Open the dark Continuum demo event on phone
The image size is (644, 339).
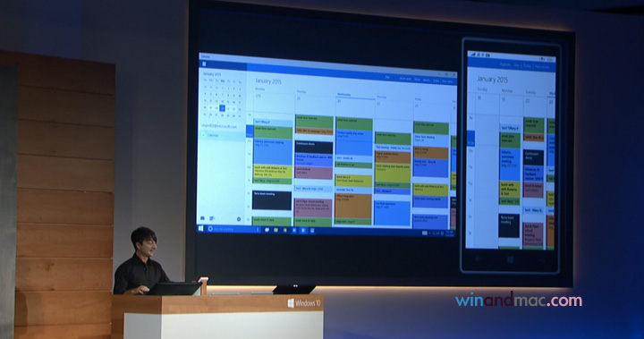(533, 157)
